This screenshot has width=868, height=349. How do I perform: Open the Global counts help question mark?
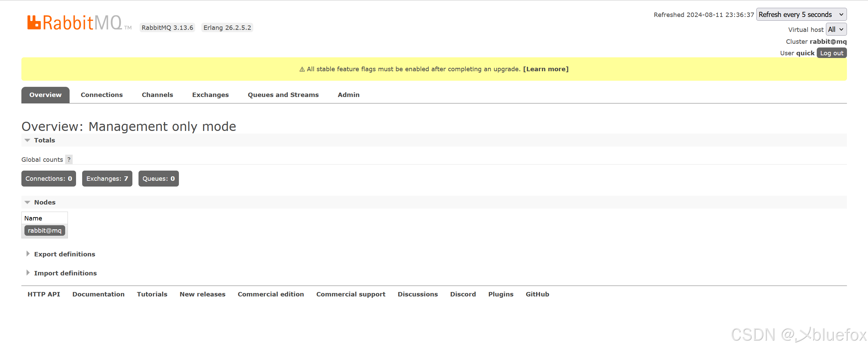[x=69, y=159]
